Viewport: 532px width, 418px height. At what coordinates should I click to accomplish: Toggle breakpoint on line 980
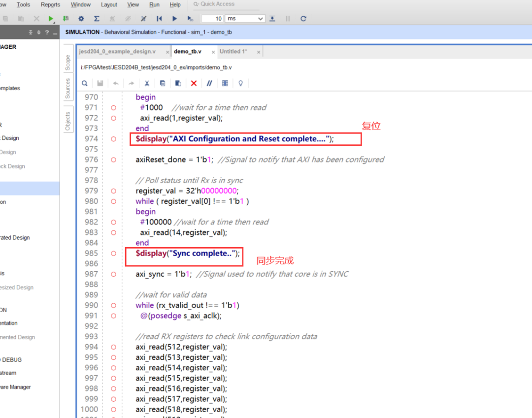113,201
